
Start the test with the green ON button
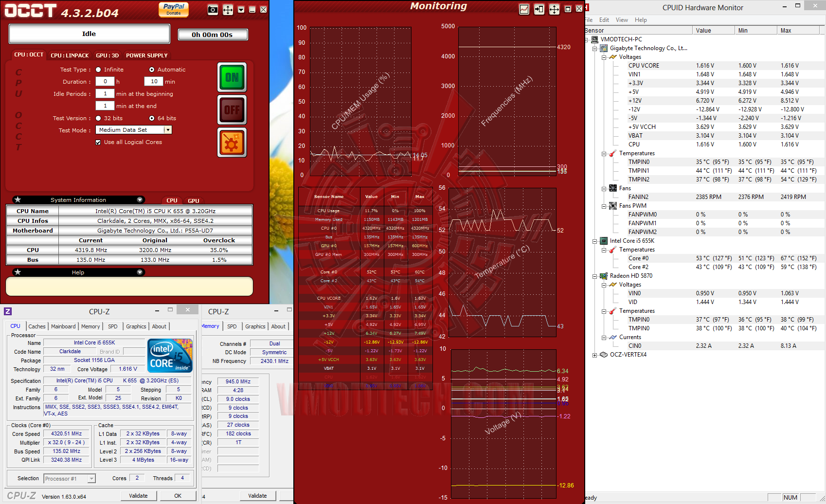click(x=232, y=77)
